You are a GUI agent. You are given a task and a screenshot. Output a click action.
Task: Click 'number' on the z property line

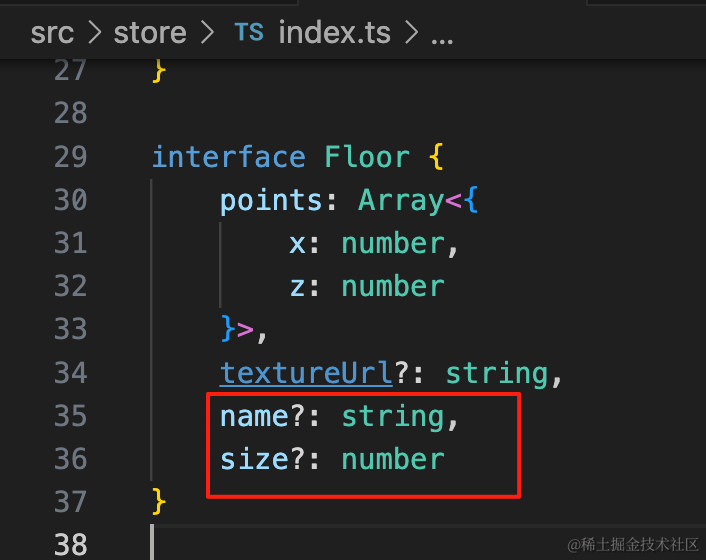tap(393, 286)
